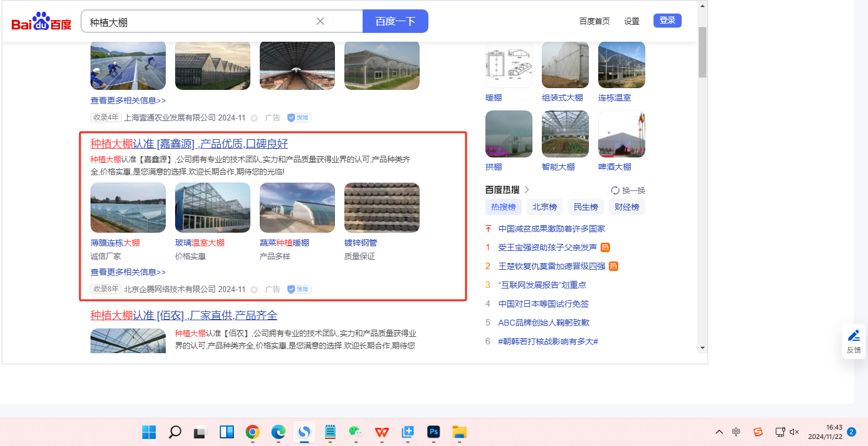The width and height of the screenshot is (868, 446).
Task: Open the blue plus app in taskbar
Action: click(408, 432)
